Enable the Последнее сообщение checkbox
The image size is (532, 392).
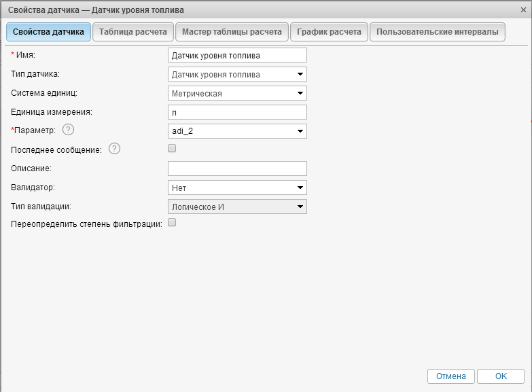(x=172, y=148)
